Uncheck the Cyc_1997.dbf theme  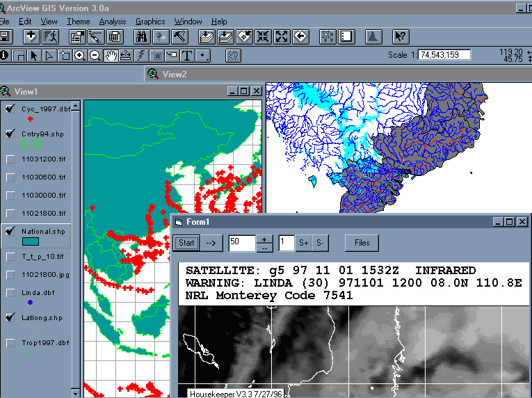(10, 108)
